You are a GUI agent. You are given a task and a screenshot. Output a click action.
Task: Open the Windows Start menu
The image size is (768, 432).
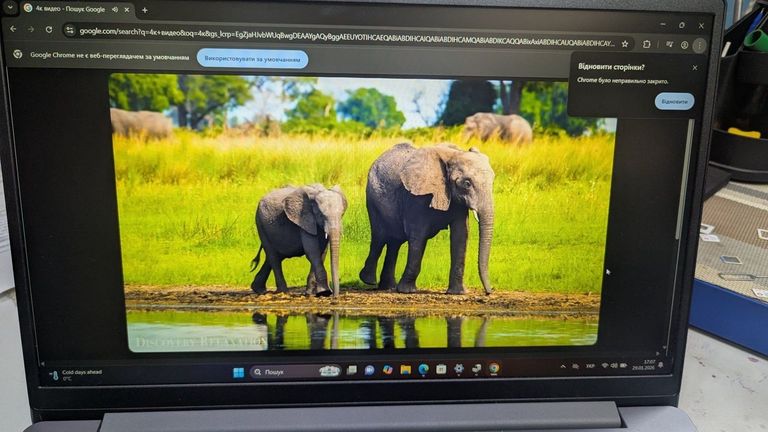(x=238, y=372)
